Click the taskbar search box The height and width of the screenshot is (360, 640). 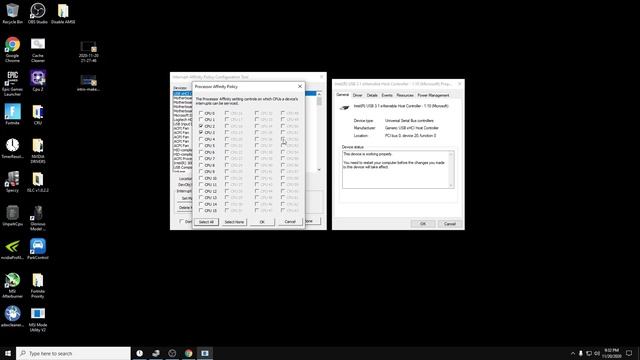click(x=73, y=353)
